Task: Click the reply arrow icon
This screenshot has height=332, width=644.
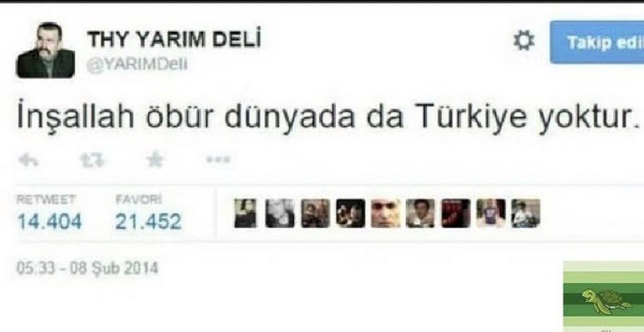Action: [x=28, y=161]
